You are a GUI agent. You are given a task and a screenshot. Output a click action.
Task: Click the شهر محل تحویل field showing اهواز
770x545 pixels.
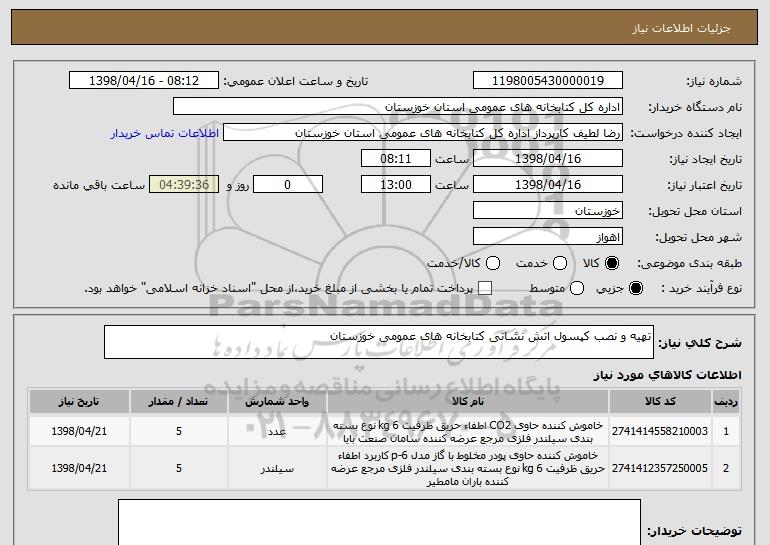[x=546, y=237]
